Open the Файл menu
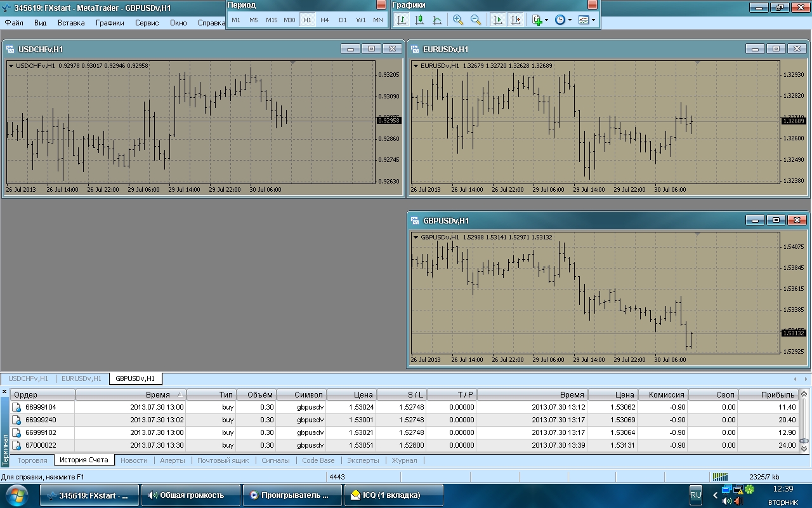The height and width of the screenshot is (508, 812). pyautogui.click(x=14, y=23)
